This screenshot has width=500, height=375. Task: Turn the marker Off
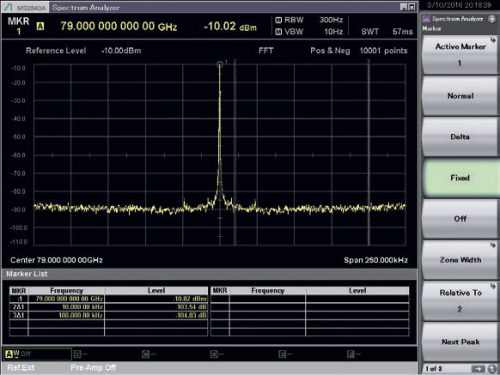click(460, 219)
